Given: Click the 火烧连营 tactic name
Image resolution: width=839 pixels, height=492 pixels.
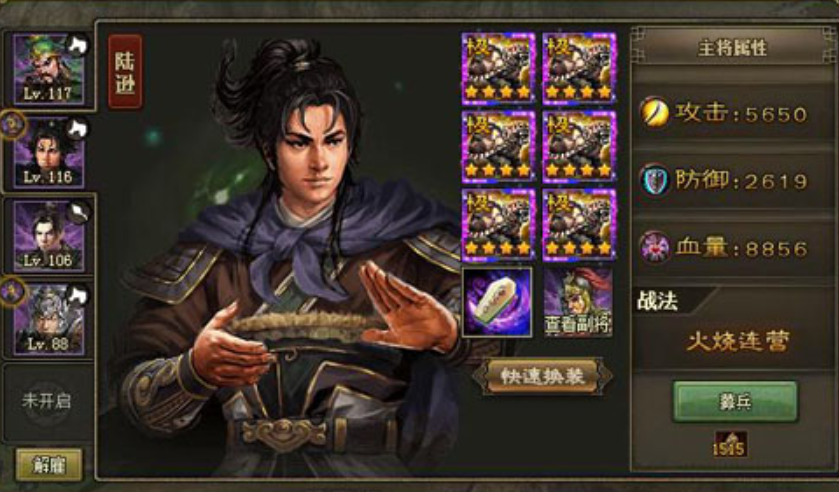Looking at the screenshot, I should coord(737,342).
